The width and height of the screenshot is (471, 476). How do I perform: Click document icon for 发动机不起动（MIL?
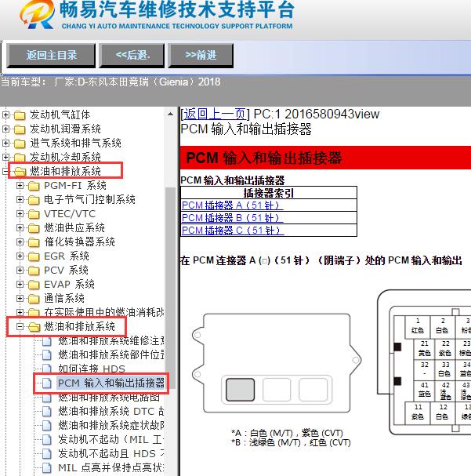click(47, 440)
